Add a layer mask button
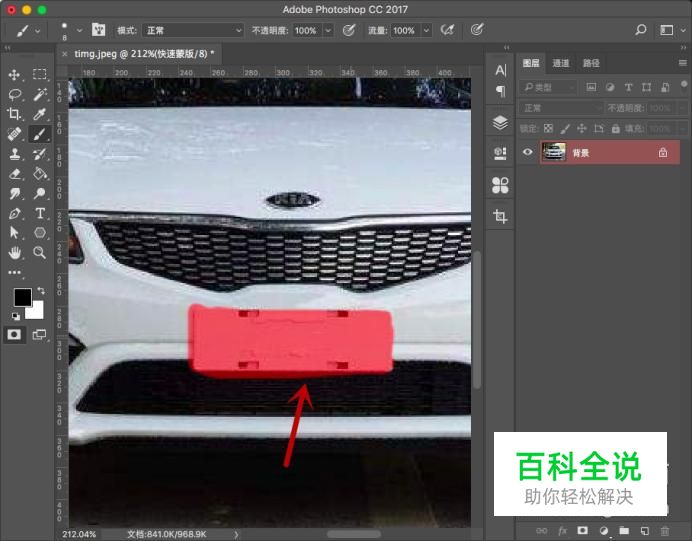This screenshot has height=541, width=692. tap(583, 530)
